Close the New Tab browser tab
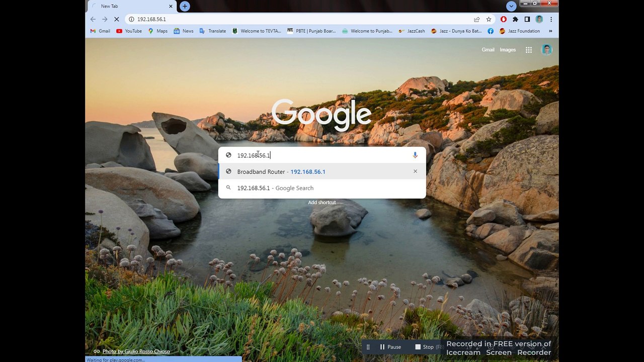644x362 pixels. [171, 6]
